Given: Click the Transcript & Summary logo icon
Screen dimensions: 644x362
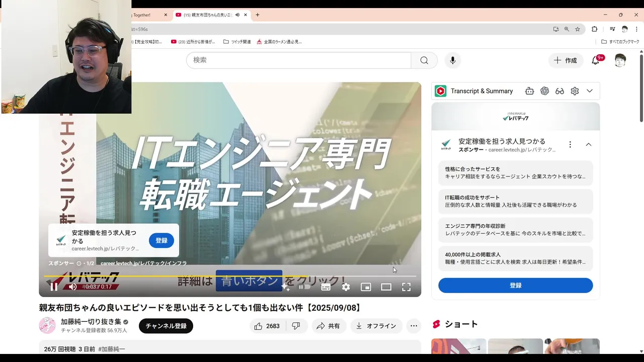Looking at the screenshot, I should (441, 91).
